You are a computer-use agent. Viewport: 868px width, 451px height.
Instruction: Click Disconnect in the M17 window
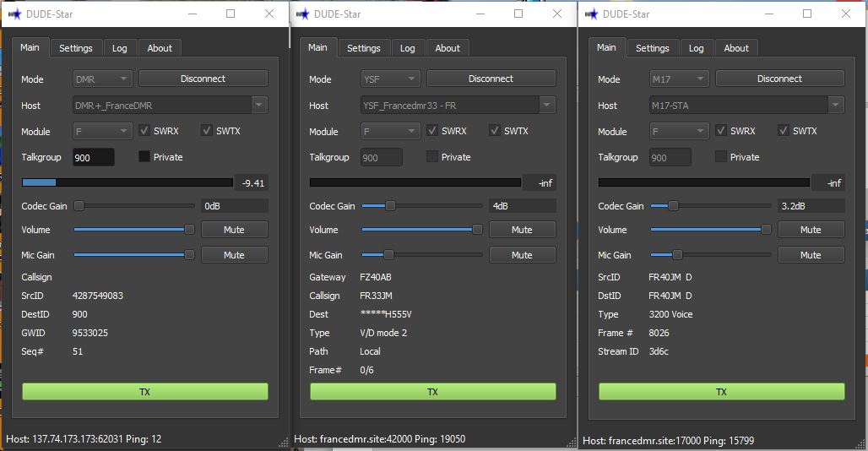780,79
